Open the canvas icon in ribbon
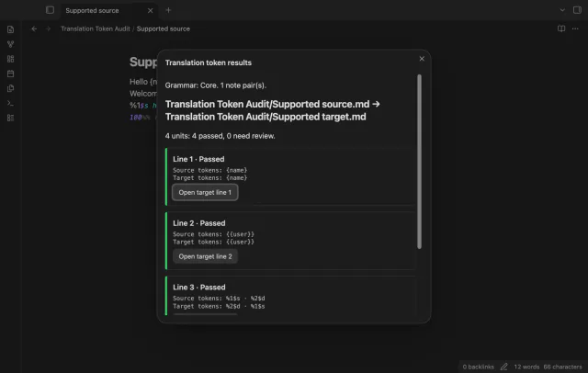588x373 pixels. click(x=10, y=59)
